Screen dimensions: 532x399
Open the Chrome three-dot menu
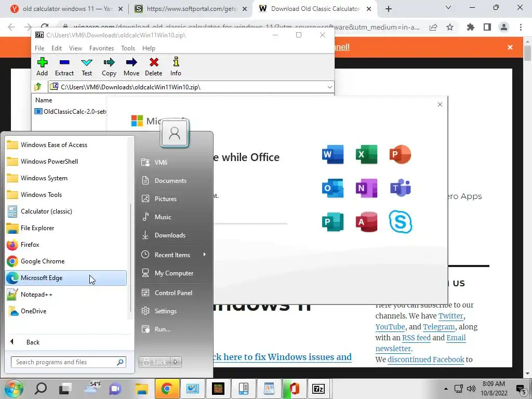point(521,27)
